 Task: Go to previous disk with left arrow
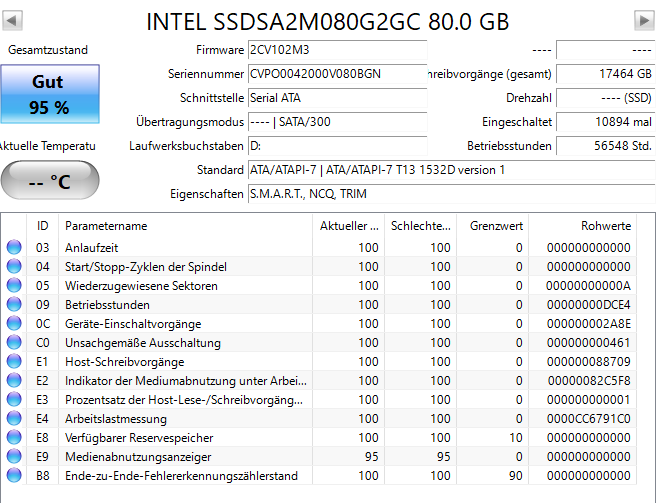click(x=12, y=20)
